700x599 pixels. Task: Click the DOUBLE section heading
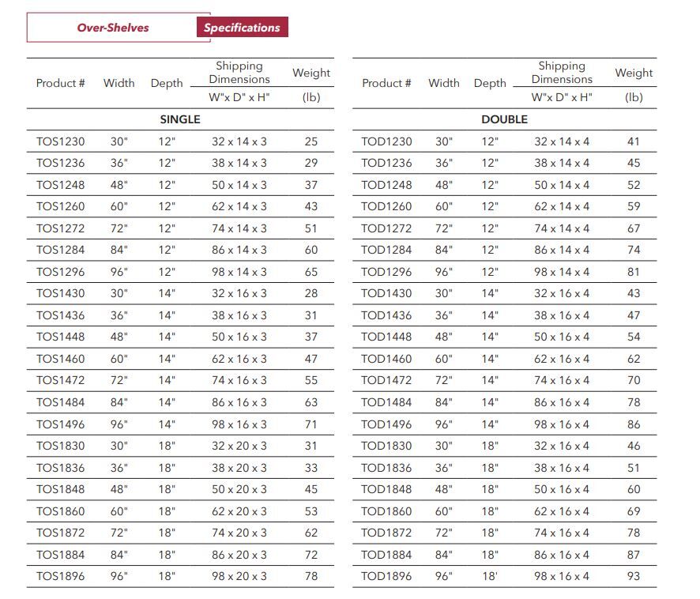[504, 119]
